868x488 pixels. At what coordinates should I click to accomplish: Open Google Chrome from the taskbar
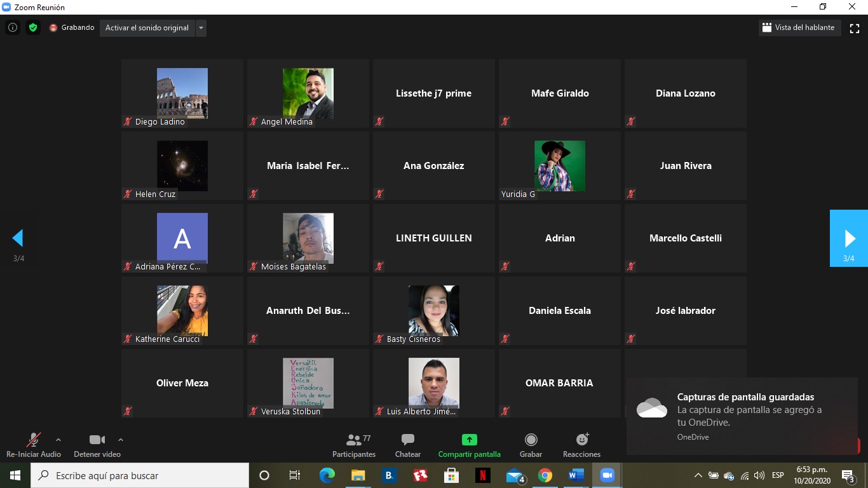pyautogui.click(x=545, y=475)
